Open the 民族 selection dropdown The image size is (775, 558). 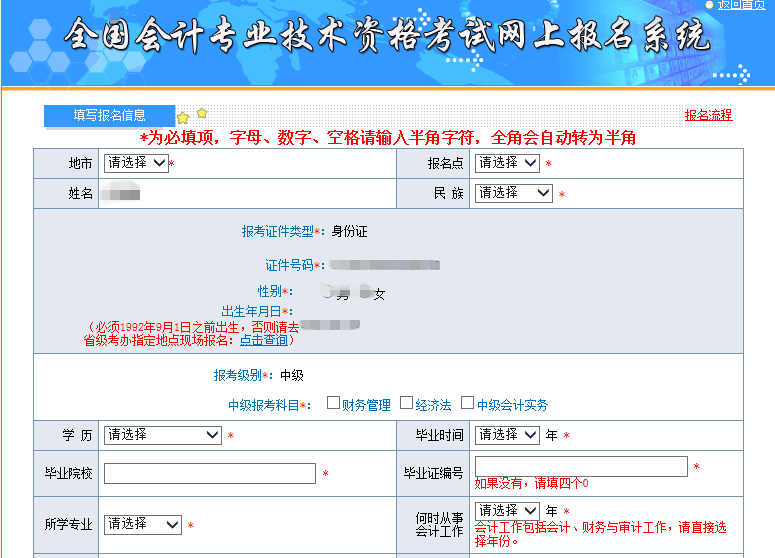[514, 193]
